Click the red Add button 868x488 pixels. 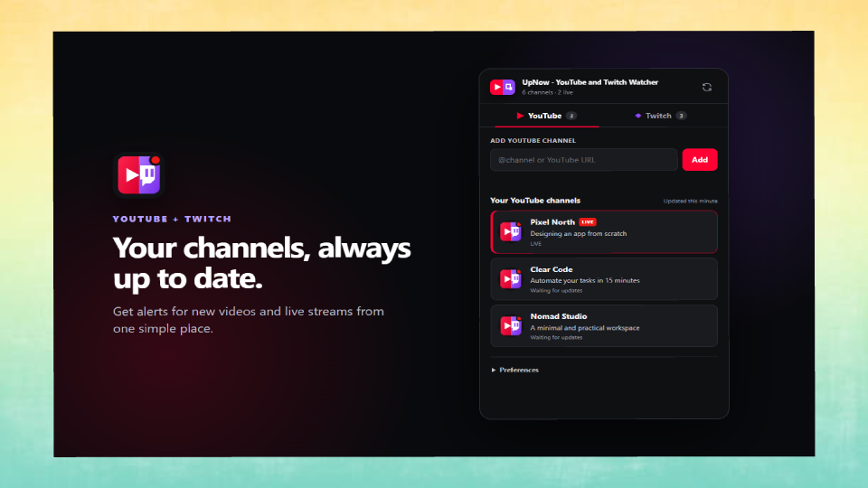(x=700, y=160)
